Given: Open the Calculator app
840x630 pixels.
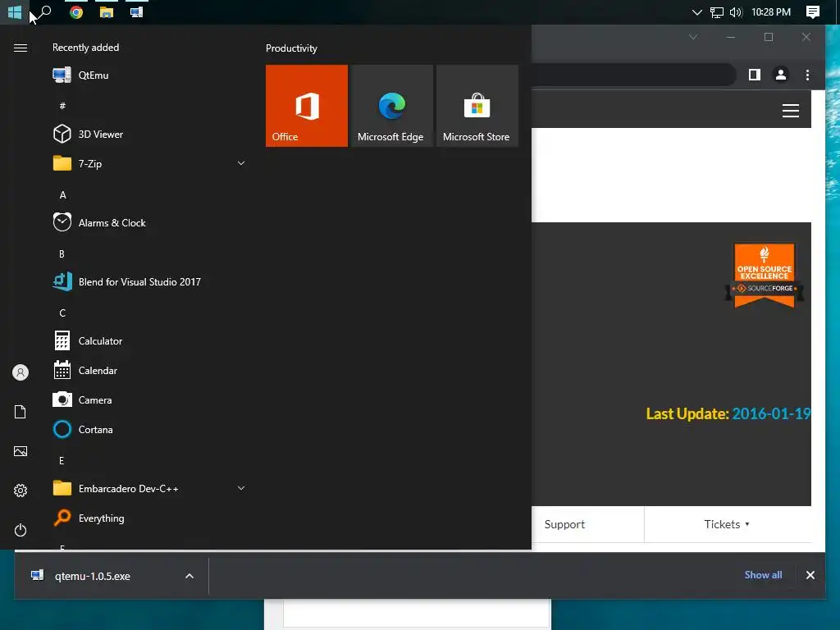Looking at the screenshot, I should (x=149, y=340).
